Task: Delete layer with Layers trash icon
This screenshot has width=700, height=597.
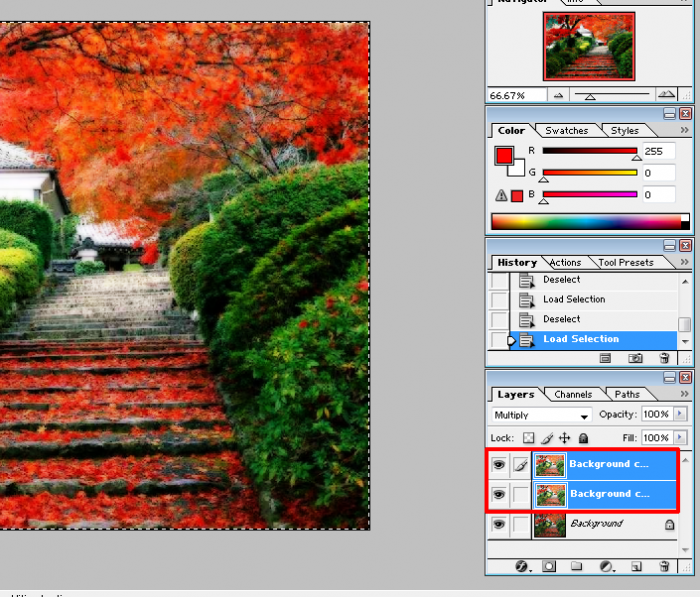Action: 665,566
